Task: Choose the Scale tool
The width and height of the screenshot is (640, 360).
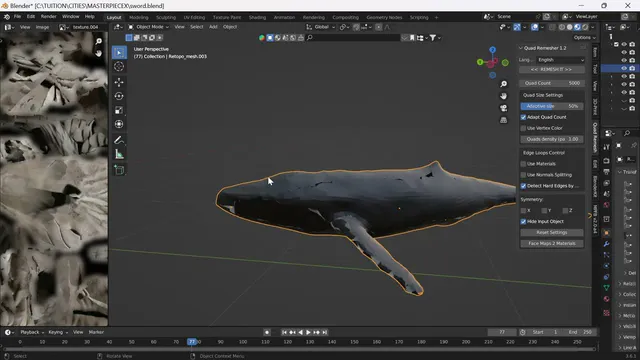Action: tap(119, 110)
